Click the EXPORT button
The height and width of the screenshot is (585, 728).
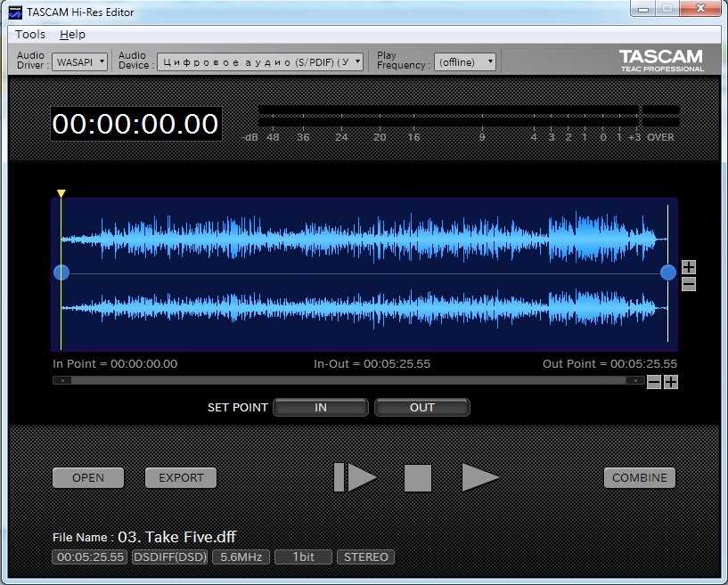[x=181, y=478]
